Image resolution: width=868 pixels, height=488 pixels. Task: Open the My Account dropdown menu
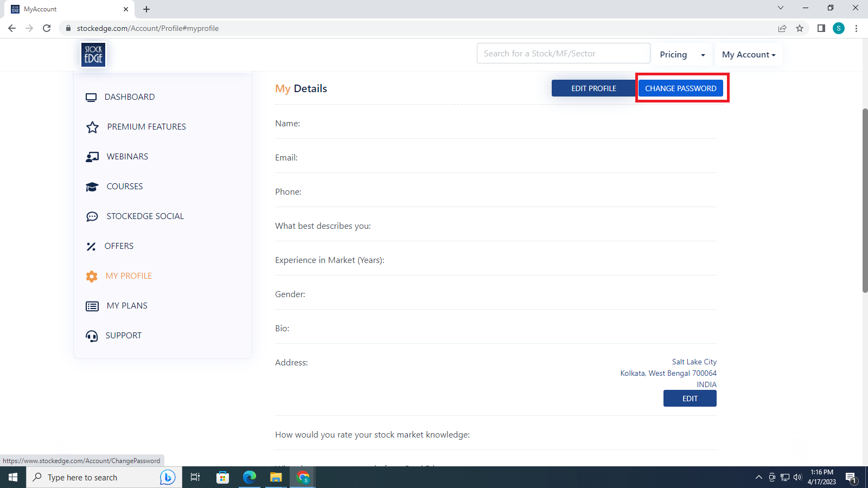[748, 55]
